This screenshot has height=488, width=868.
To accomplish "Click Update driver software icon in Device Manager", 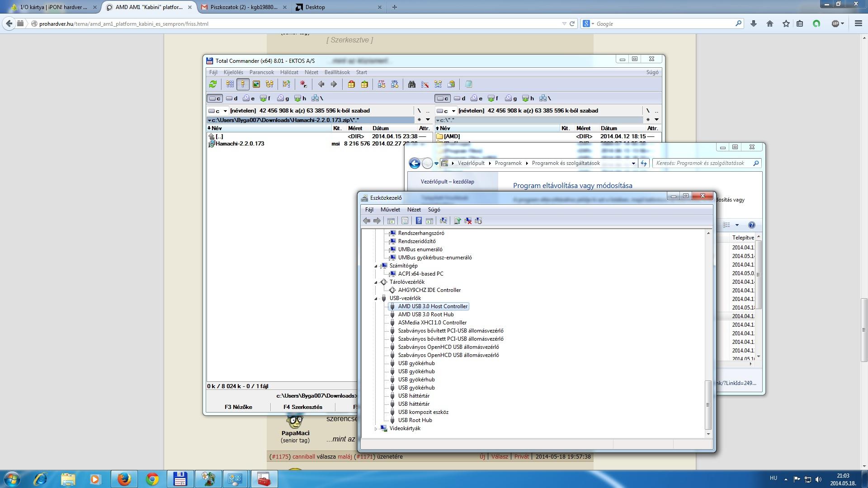I will click(458, 221).
